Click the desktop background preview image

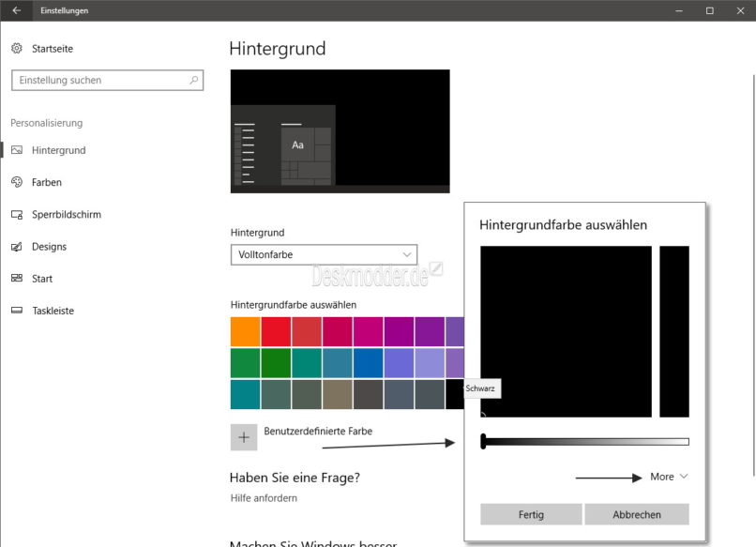point(340,130)
